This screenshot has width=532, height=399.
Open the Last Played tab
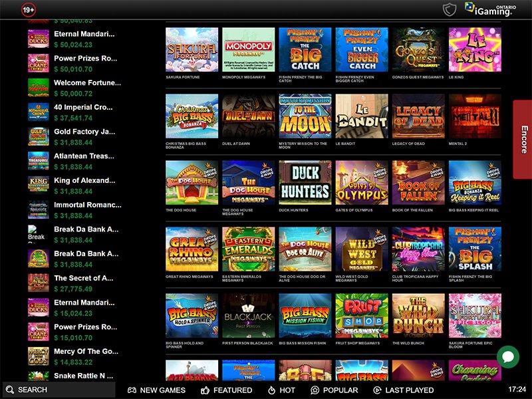pyautogui.click(x=404, y=390)
